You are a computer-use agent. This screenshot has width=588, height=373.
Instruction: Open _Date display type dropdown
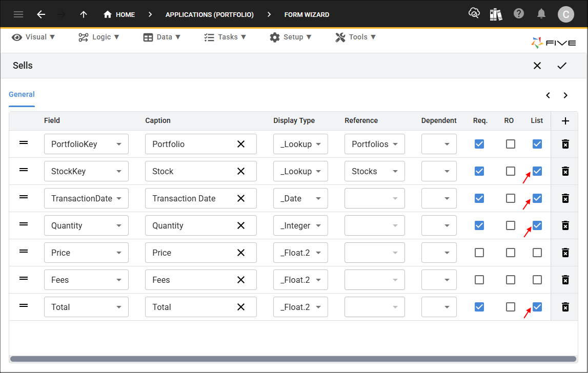300,198
